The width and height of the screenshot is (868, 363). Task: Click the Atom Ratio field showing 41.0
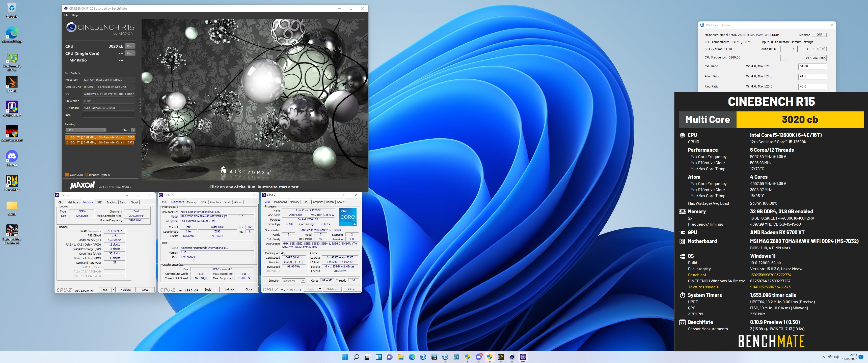pyautogui.click(x=812, y=76)
